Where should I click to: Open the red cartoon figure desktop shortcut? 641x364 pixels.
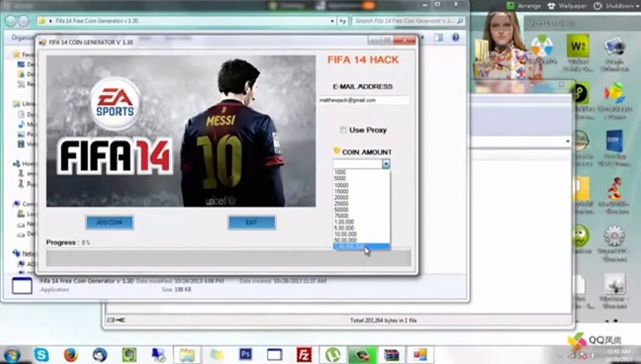pos(615,188)
